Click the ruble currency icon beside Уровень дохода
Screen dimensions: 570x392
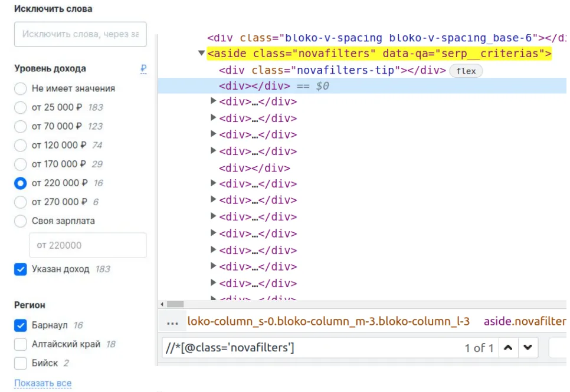pyautogui.click(x=143, y=68)
